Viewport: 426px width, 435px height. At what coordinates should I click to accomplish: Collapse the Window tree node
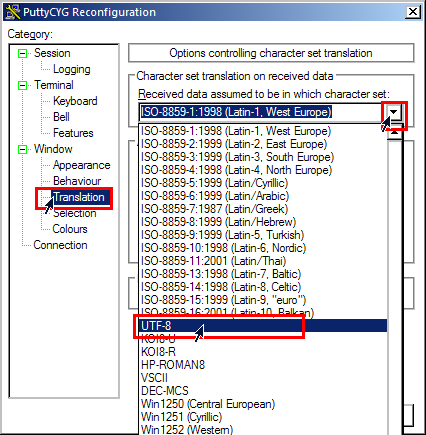(x=22, y=149)
